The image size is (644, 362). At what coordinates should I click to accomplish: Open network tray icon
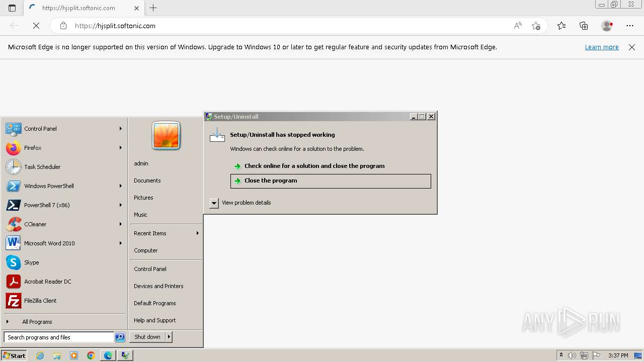pyautogui.click(x=584, y=355)
